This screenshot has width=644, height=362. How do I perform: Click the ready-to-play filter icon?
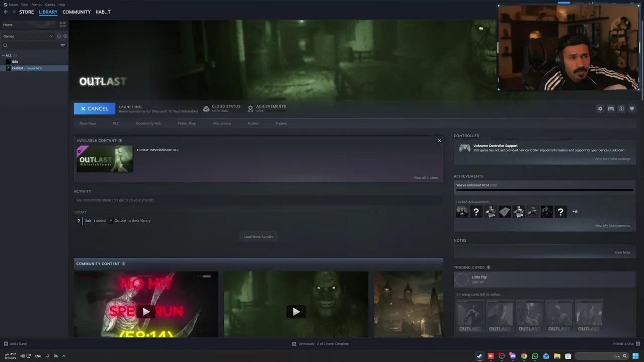pyautogui.click(x=65, y=36)
